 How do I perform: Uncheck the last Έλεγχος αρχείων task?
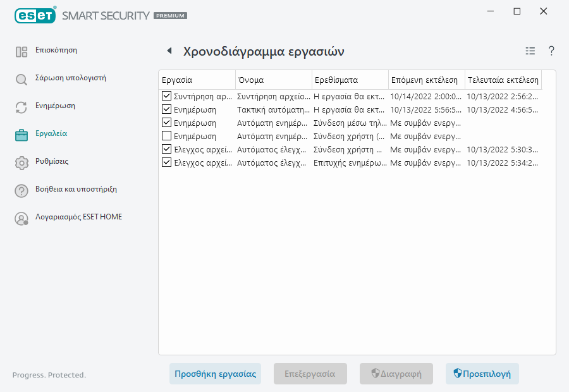(x=166, y=162)
